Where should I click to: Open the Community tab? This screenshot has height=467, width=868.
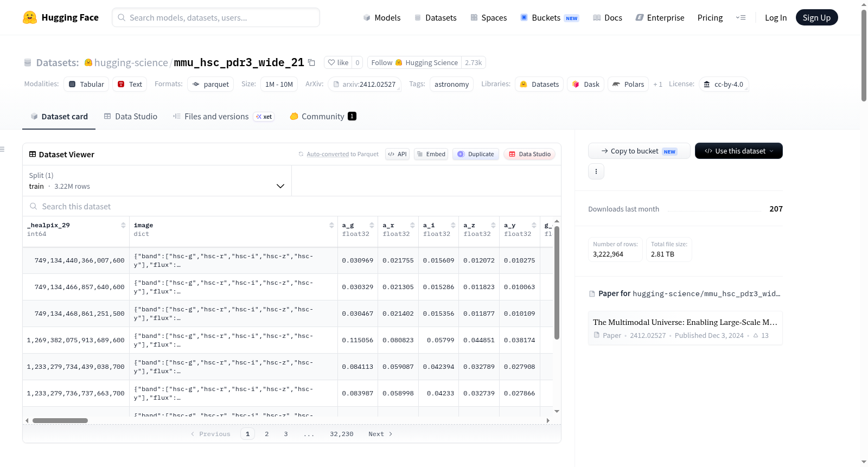coord(323,116)
